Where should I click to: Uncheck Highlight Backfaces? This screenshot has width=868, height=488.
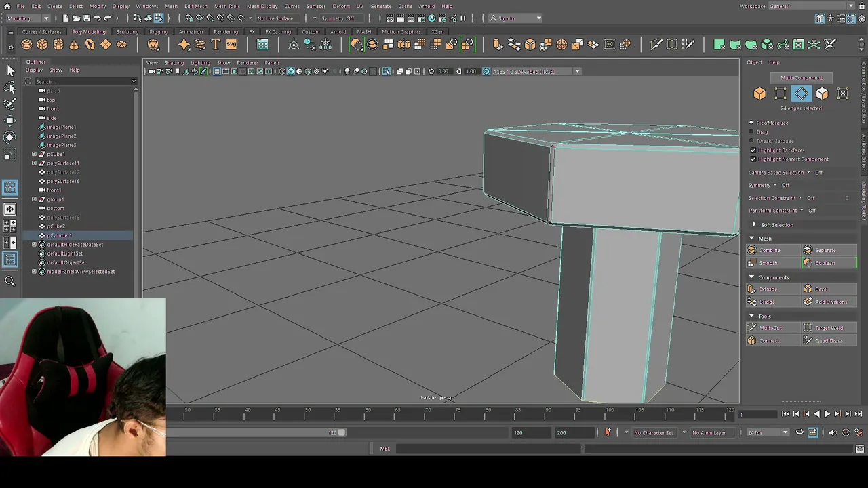[753, 150]
